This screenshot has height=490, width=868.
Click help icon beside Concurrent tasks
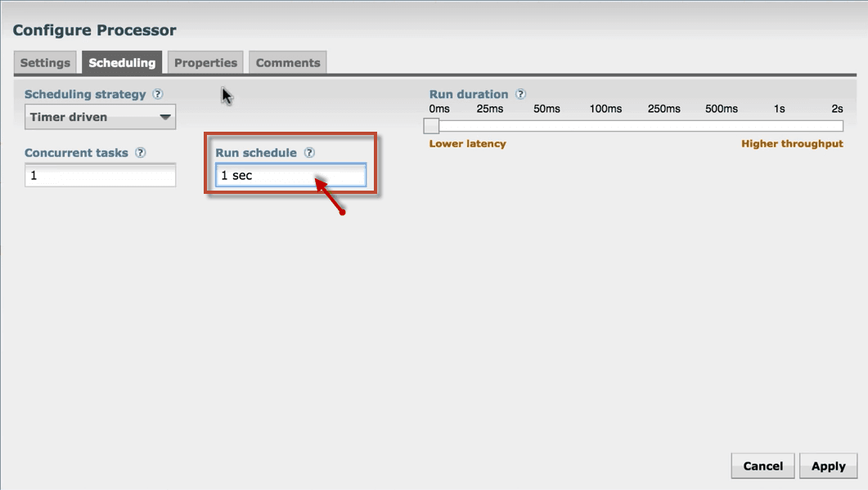click(x=141, y=153)
